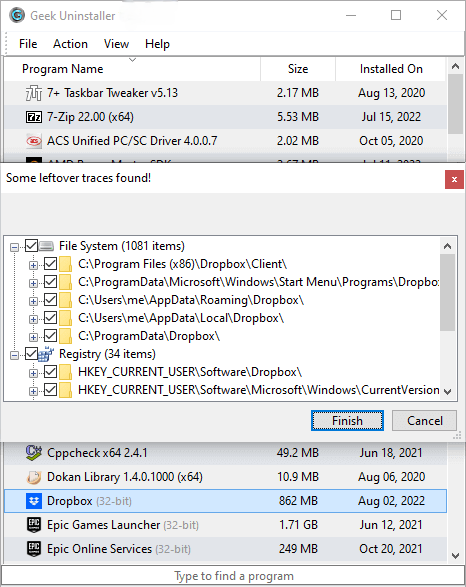Click the Dokan Library program icon
Viewport: 466px width, 587px height.
click(34, 477)
